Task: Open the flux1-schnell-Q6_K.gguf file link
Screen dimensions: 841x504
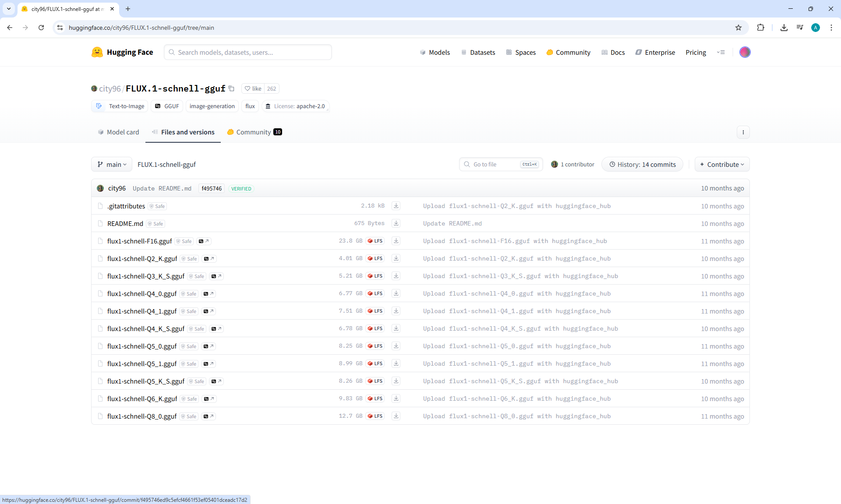Action: [142, 399]
